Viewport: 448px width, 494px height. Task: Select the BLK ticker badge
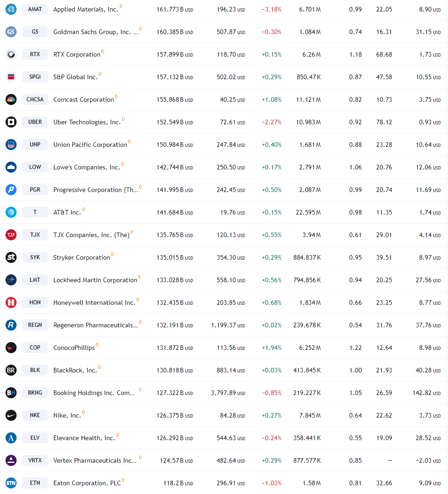[x=35, y=370]
